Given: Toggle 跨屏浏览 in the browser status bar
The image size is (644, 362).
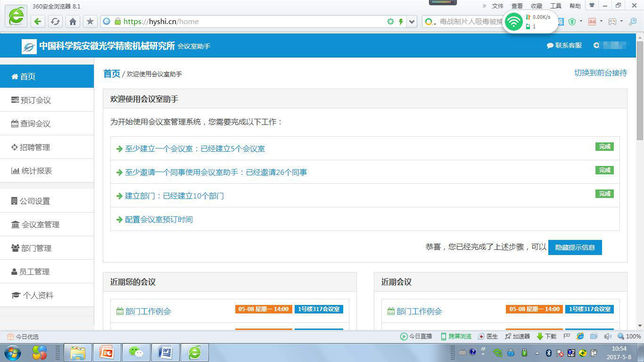Looking at the screenshot, I should (456, 336).
